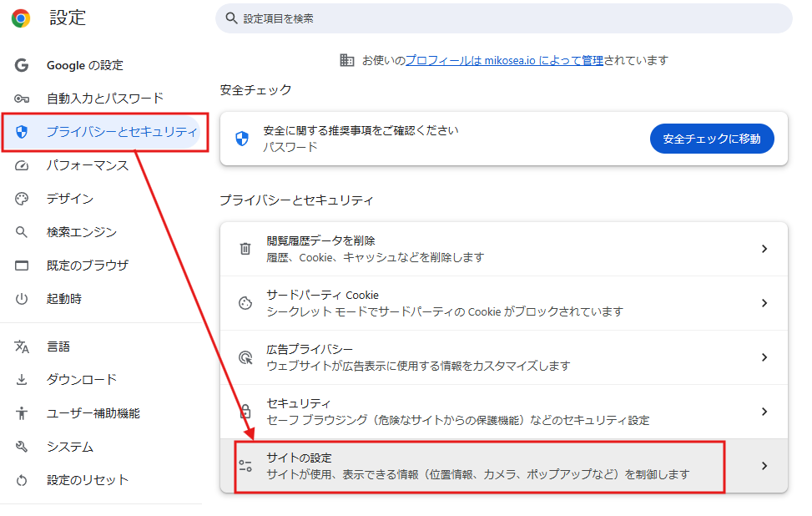Click the power icon beside 起動時
The height and width of the screenshot is (516, 812).
[x=21, y=299]
